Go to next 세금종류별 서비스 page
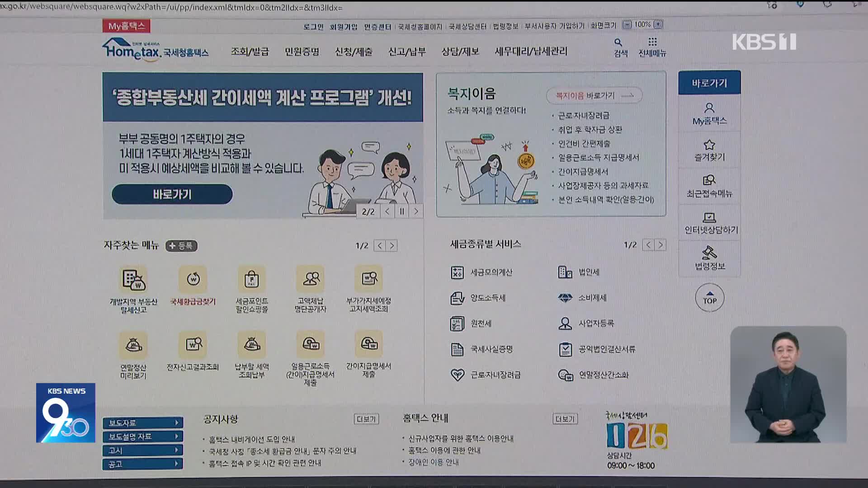 pos(660,245)
